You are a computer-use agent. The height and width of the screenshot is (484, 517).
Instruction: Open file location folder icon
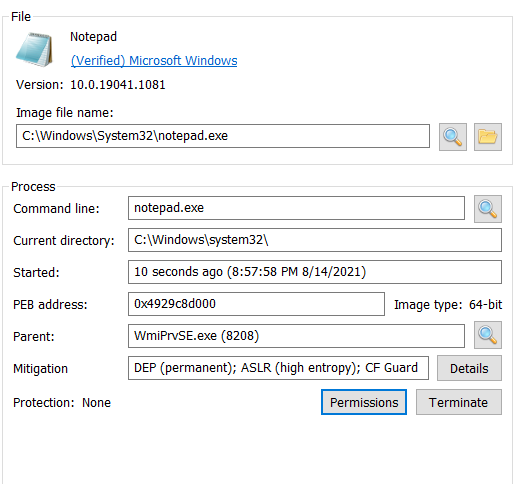pyautogui.click(x=488, y=137)
